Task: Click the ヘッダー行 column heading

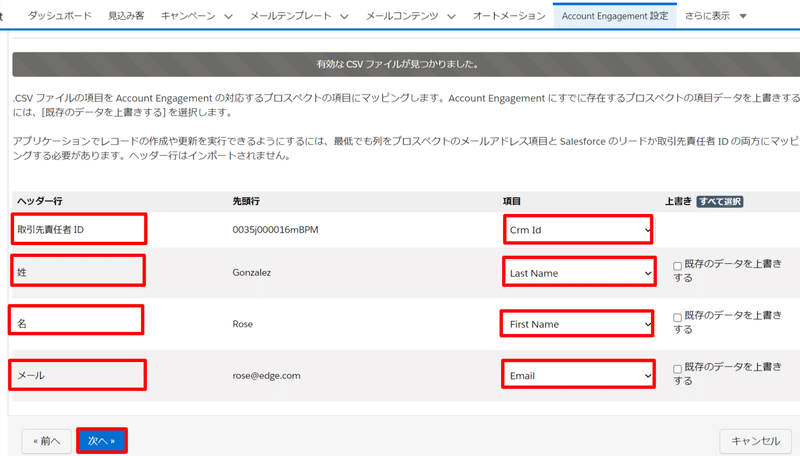Action: click(40, 201)
